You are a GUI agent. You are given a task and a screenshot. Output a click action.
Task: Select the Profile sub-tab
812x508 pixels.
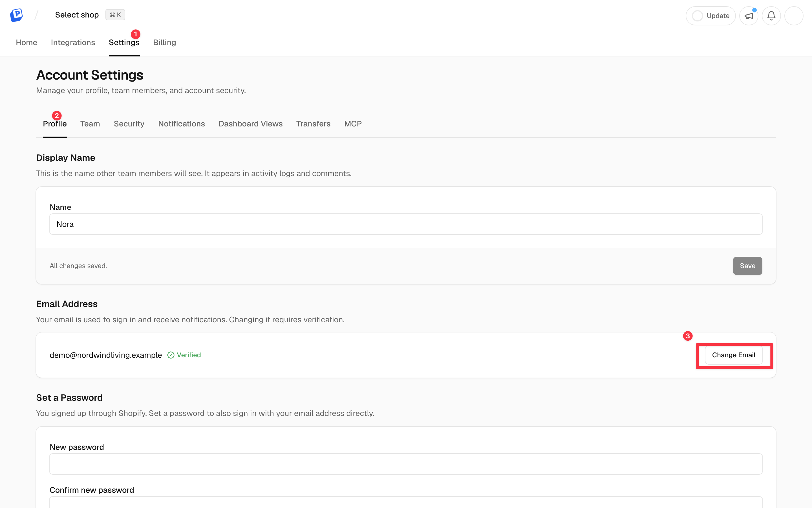click(x=55, y=124)
